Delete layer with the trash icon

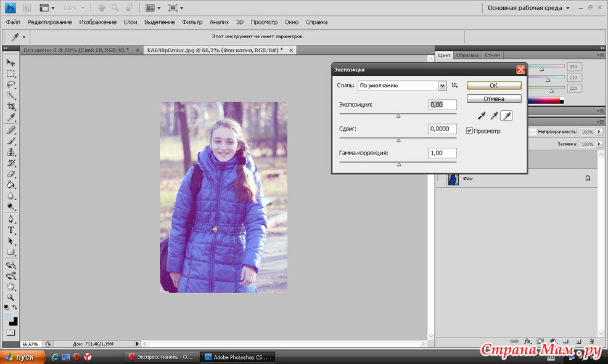click(x=591, y=341)
